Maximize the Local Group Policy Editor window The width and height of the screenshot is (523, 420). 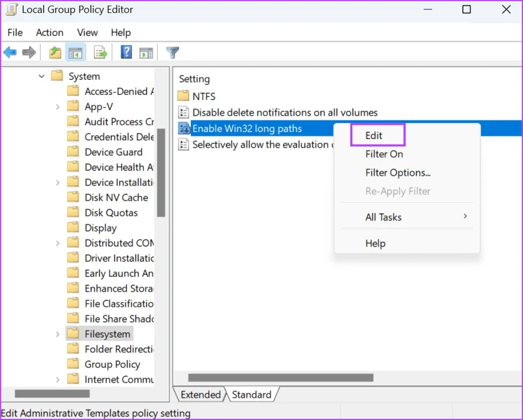pos(466,9)
